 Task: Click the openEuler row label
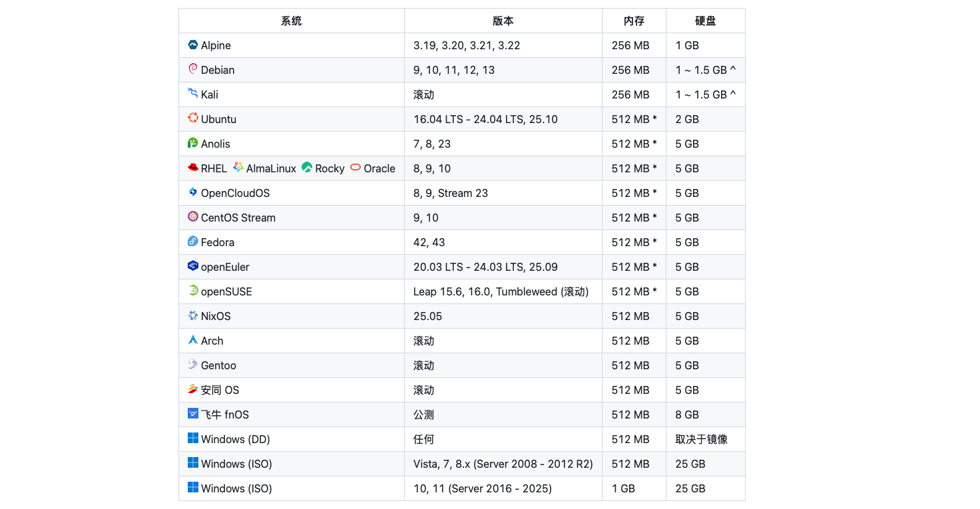[224, 266]
